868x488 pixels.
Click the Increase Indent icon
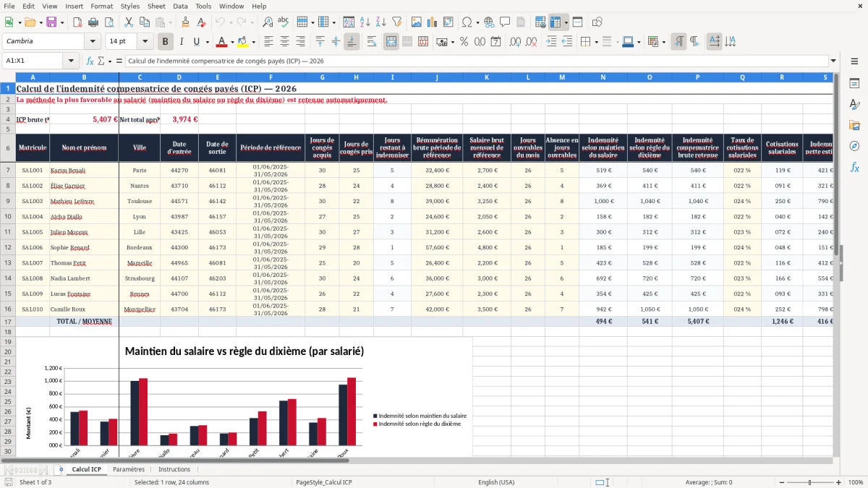pyautogui.click(x=551, y=41)
